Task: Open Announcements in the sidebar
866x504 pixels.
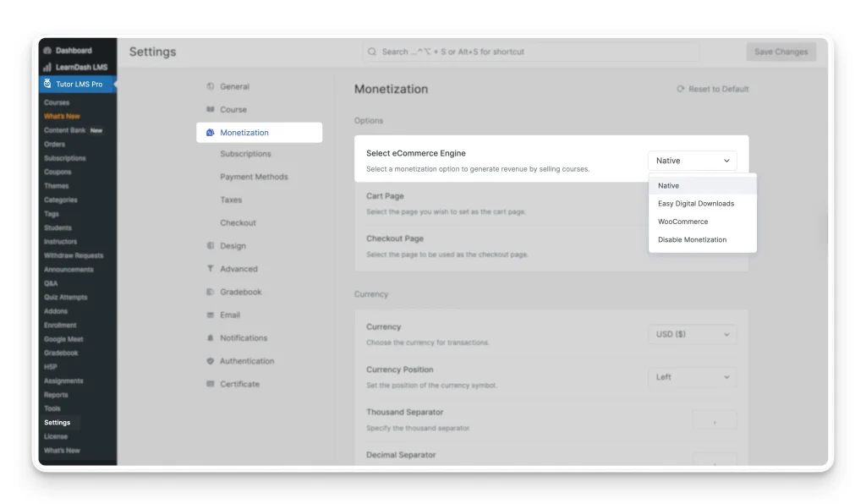Action: [69, 270]
